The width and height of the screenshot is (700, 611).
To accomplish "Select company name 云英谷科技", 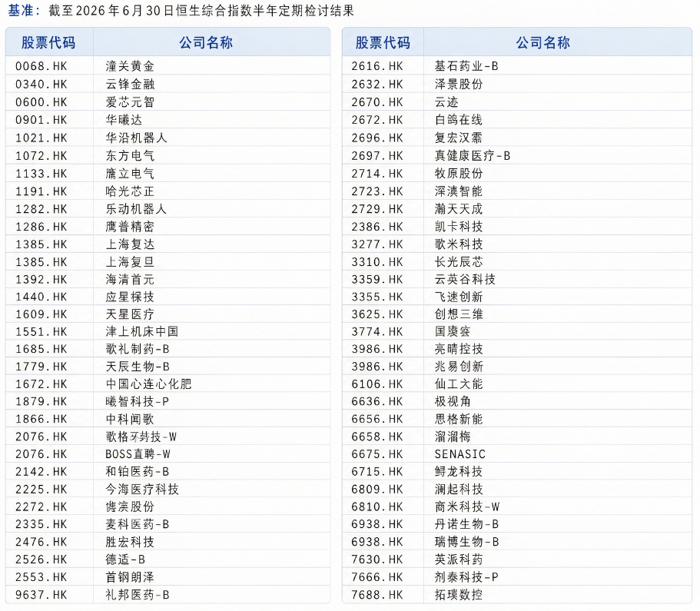I will 465,280.
